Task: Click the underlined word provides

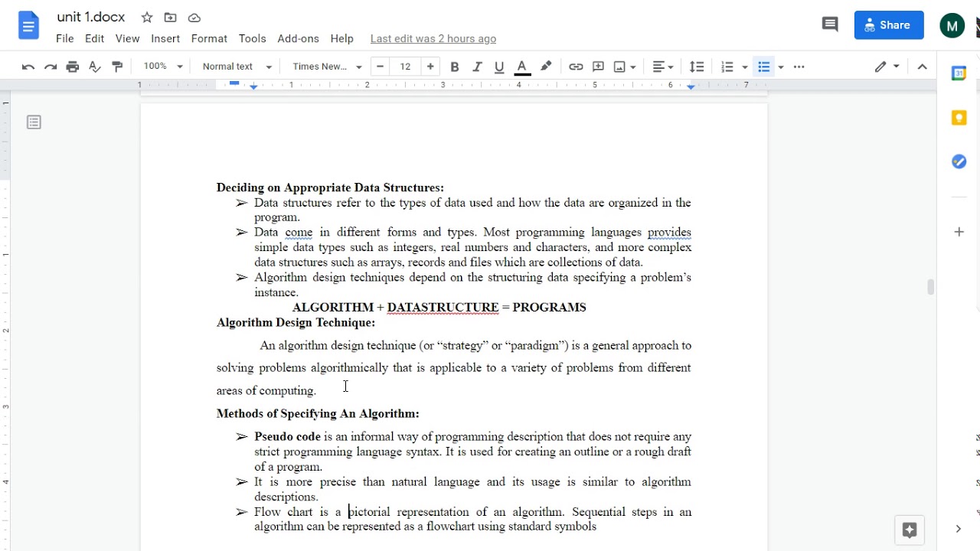Action: pyautogui.click(x=669, y=233)
